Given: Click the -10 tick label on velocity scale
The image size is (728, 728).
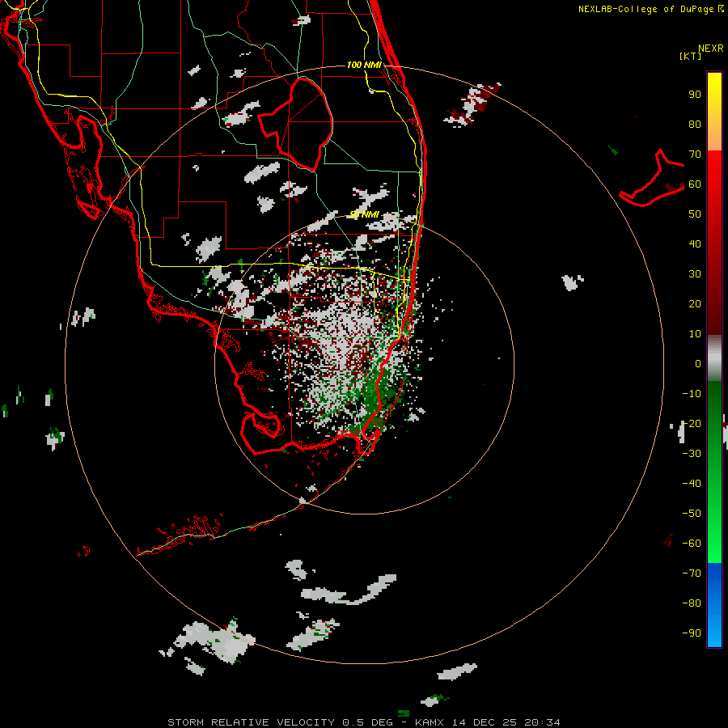Looking at the screenshot, I should coord(692,394).
